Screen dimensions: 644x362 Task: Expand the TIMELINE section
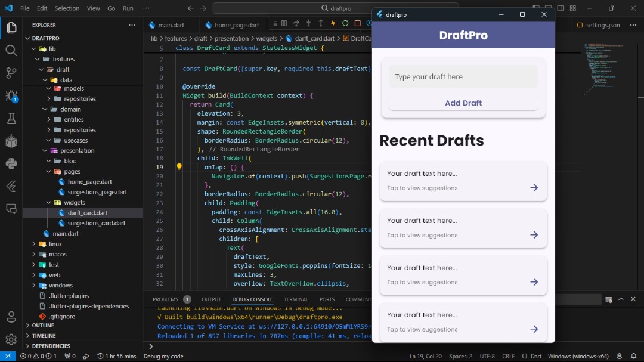(44, 336)
